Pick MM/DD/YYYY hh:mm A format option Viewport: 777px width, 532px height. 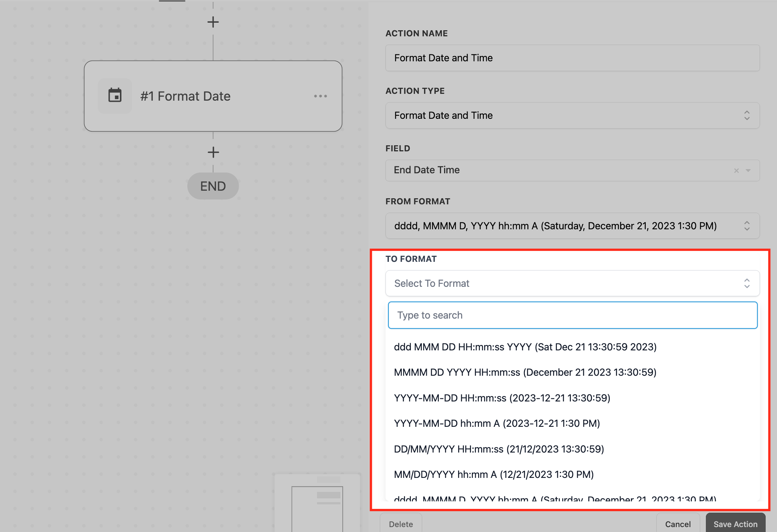pyautogui.click(x=493, y=474)
